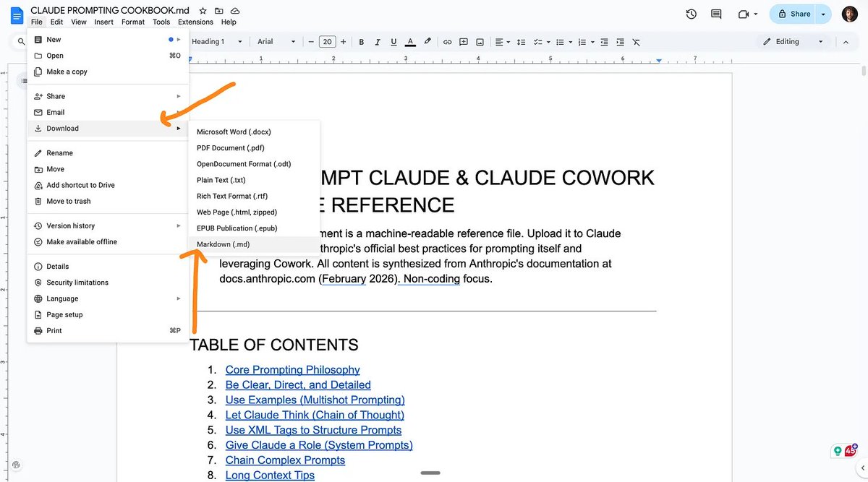Click the move-to-folder icon beside the title
This screenshot has height=482, width=868.
click(x=219, y=11)
